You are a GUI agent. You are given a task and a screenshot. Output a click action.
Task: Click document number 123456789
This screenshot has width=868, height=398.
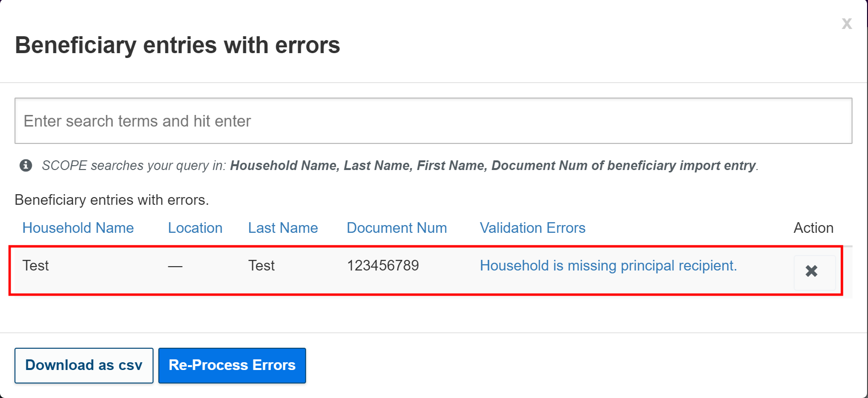click(x=383, y=266)
